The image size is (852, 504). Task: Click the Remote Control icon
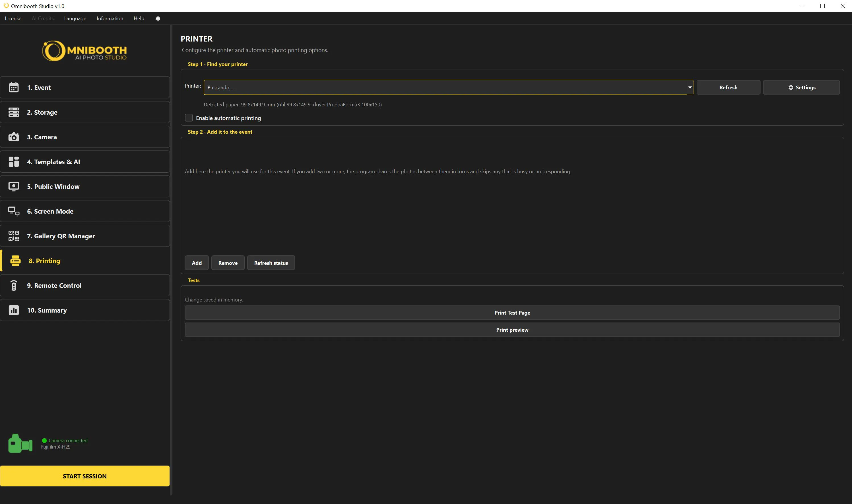[x=14, y=286]
